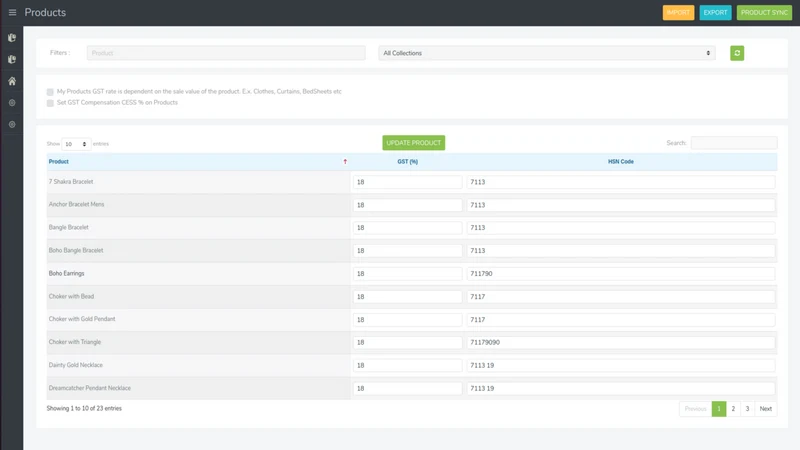The width and height of the screenshot is (800, 450).
Task: Go to the Next page
Action: pos(765,409)
